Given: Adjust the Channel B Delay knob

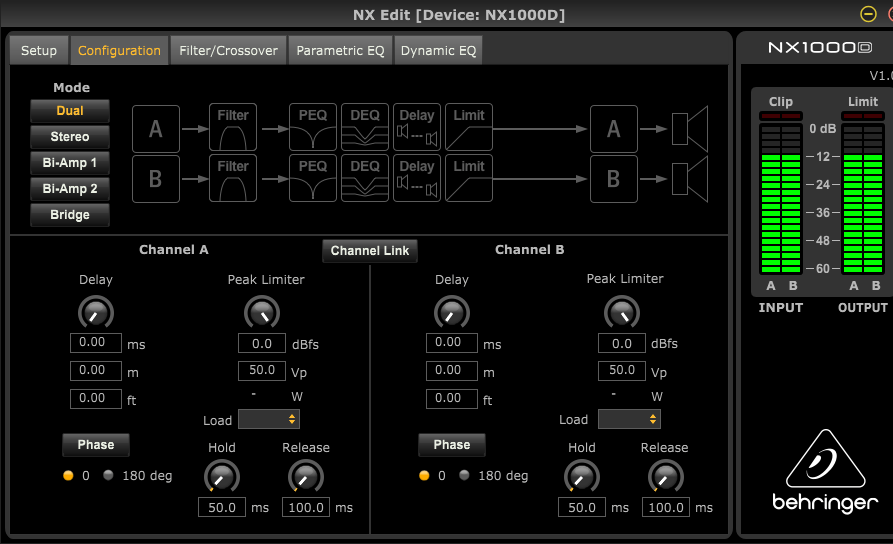Looking at the screenshot, I should pos(452,312).
